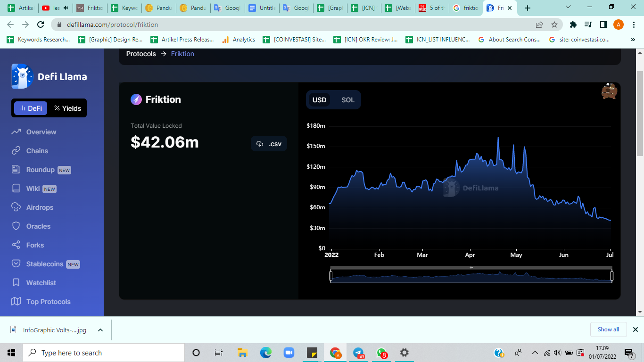Click the right handle of chart range slider
The height and width of the screenshot is (362, 644).
pos(611,276)
